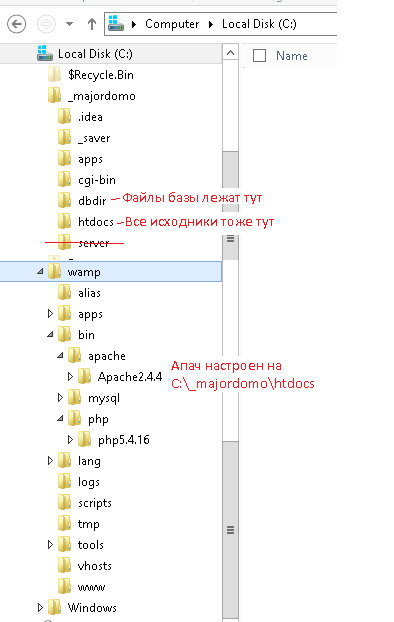
Task: Click the Local Disk (C:) drive icon in tree
Action: pos(45,53)
